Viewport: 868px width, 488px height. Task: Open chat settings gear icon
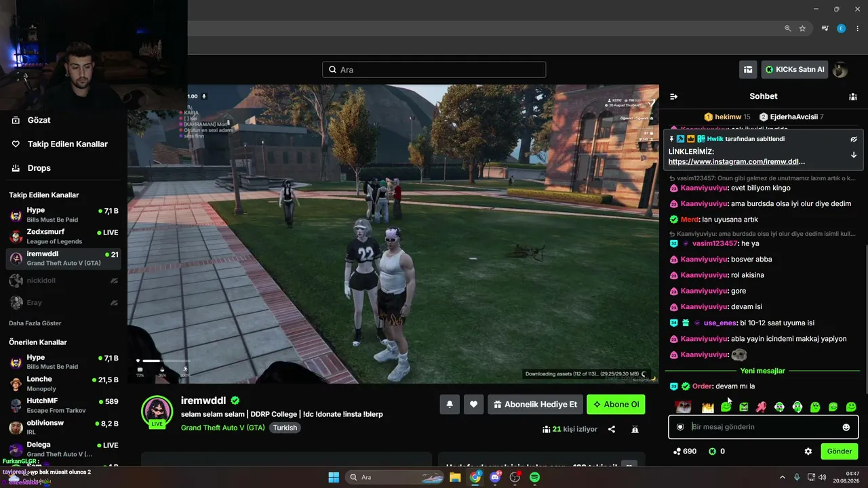808,451
